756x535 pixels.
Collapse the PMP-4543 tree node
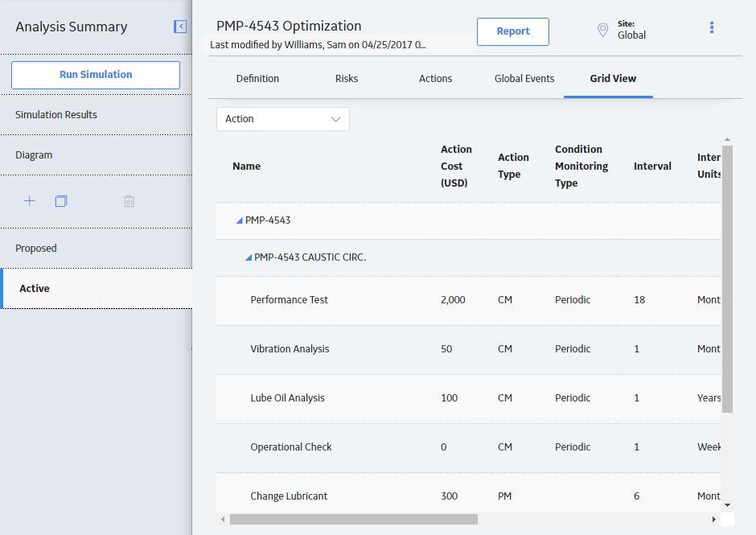coord(239,220)
